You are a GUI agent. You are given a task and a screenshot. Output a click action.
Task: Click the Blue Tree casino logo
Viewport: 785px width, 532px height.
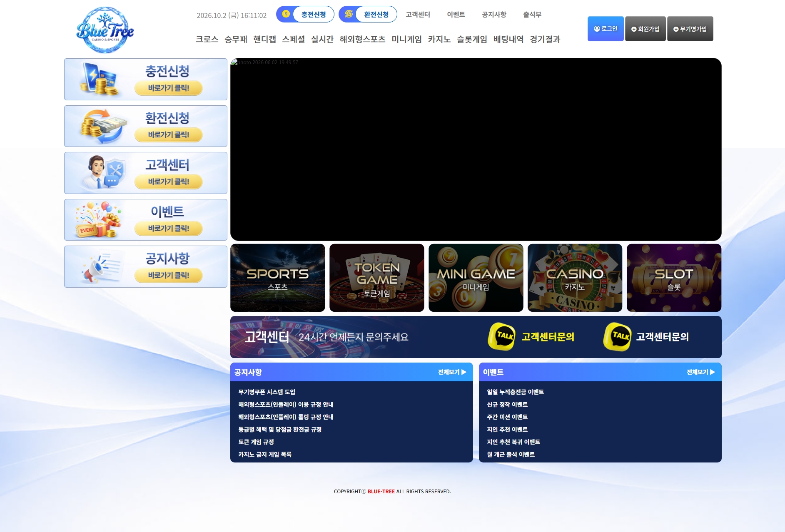(105, 30)
